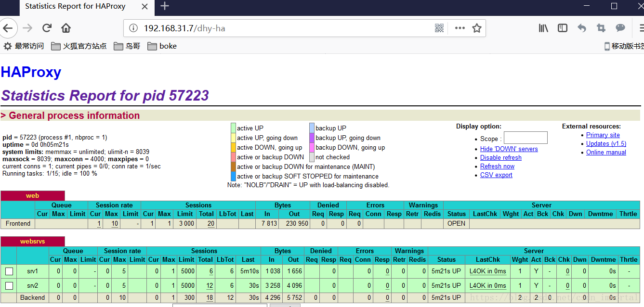Viewport: 644px width, 307px height.
Task: Click the websrvs proxy name header
Action: [x=32, y=242]
